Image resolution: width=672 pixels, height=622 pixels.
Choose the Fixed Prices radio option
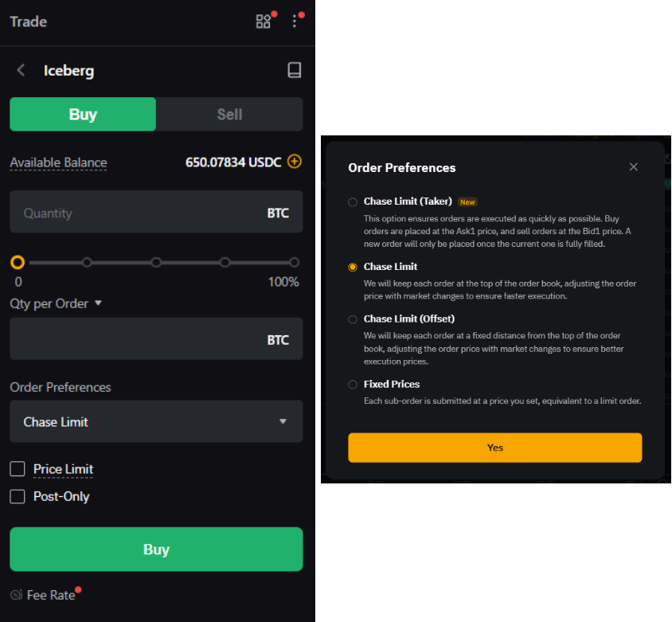[353, 385]
